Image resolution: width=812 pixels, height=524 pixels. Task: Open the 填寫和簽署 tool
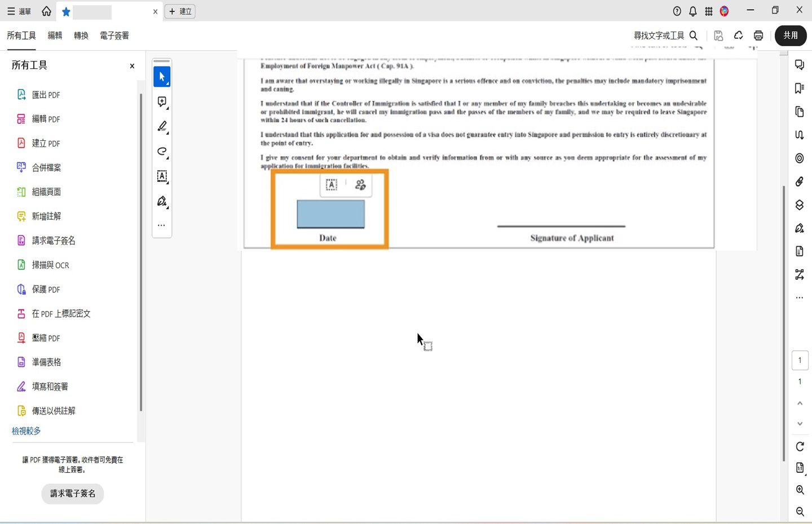point(42,386)
